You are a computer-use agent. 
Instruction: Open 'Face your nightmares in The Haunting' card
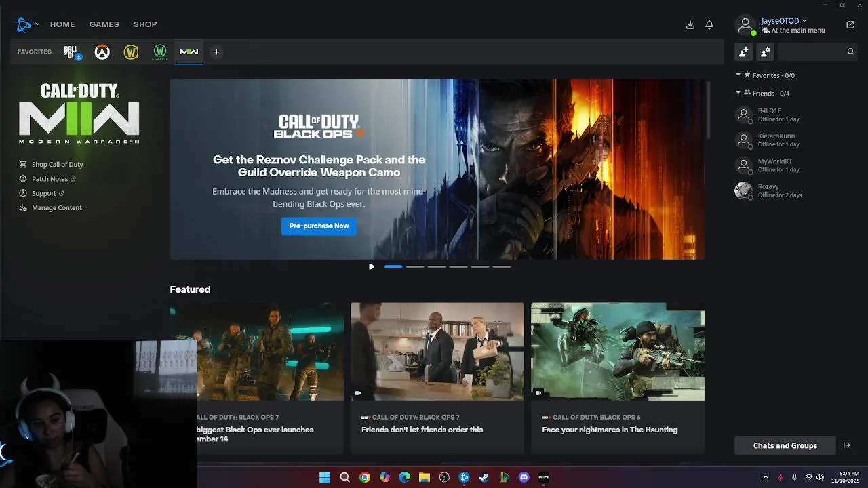pos(618,378)
